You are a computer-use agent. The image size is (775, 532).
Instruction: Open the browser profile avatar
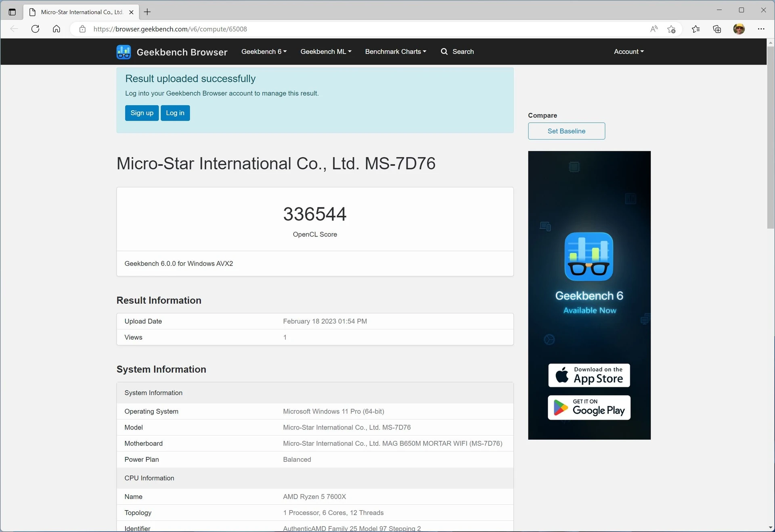pos(739,29)
